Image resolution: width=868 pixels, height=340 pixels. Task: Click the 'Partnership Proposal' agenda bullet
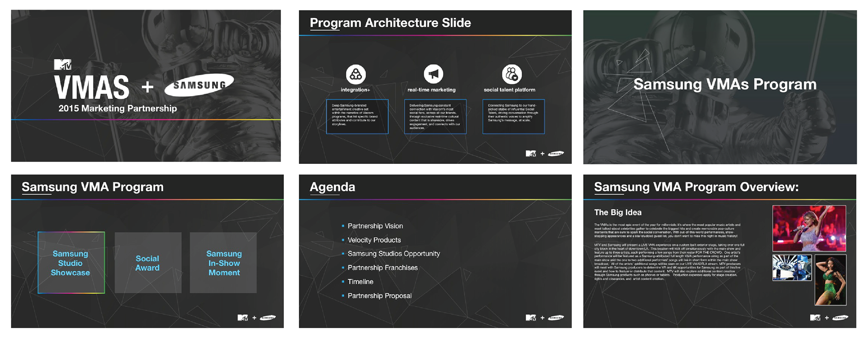[x=379, y=296]
